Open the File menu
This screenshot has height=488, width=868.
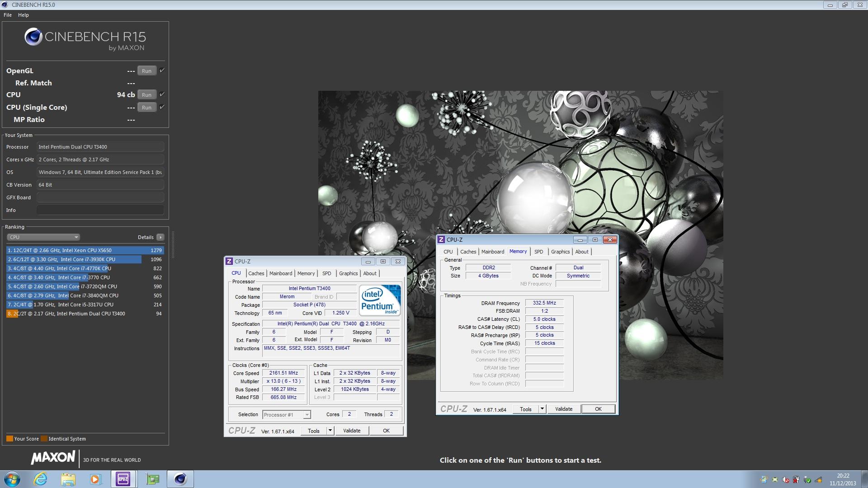[8, 15]
